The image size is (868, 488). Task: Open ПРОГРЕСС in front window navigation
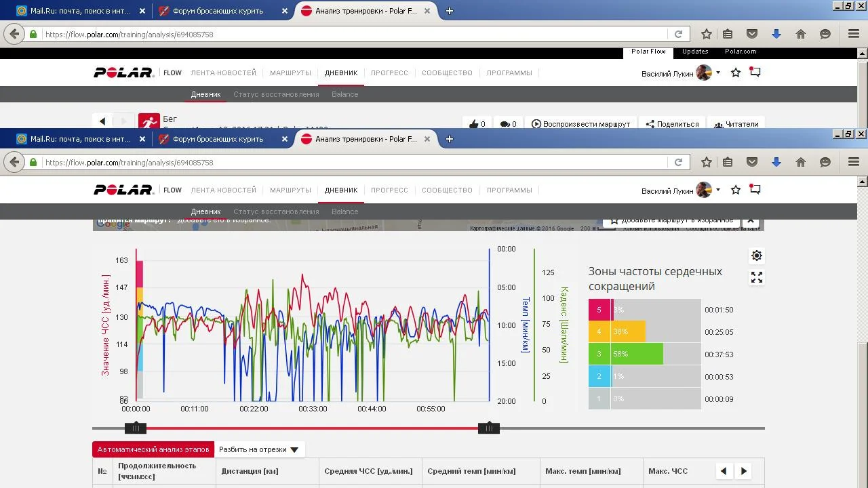[x=389, y=190]
